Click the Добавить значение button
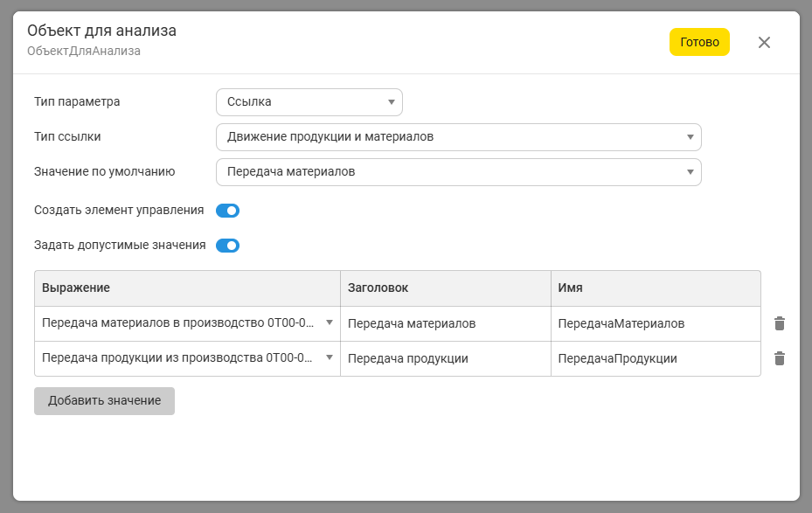The width and height of the screenshot is (812, 513). (104, 400)
